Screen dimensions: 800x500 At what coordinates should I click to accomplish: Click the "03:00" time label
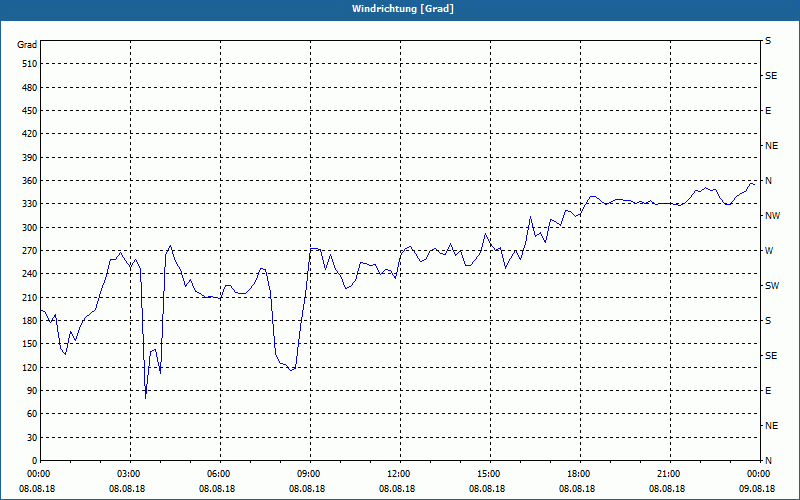128,474
